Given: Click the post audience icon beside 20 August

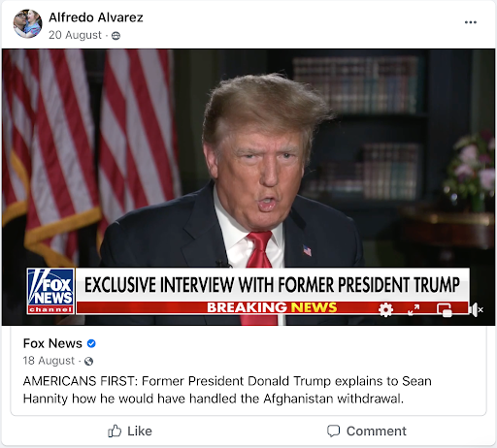Looking at the screenshot, I should (x=116, y=36).
